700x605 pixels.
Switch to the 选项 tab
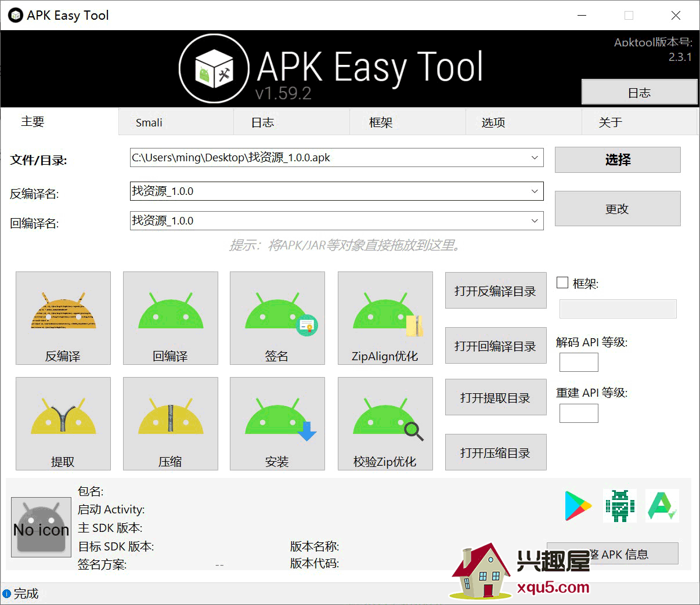click(524, 122)
